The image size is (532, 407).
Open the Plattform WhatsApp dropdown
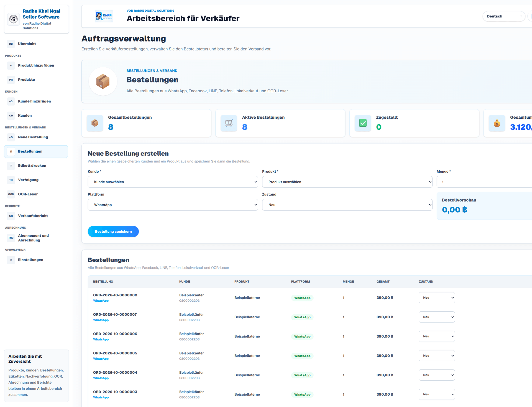[173, 205]
